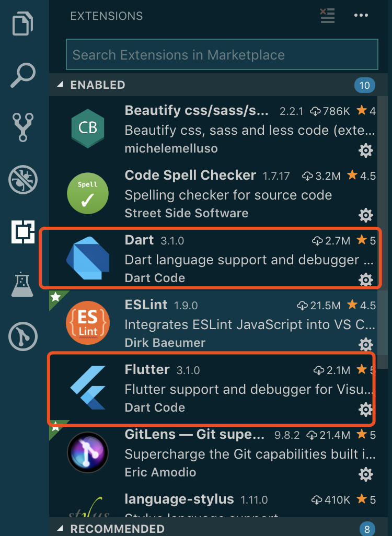Select the Extensions activity bar icon
This screenshot has height=536, width=392.
(23, 232)
